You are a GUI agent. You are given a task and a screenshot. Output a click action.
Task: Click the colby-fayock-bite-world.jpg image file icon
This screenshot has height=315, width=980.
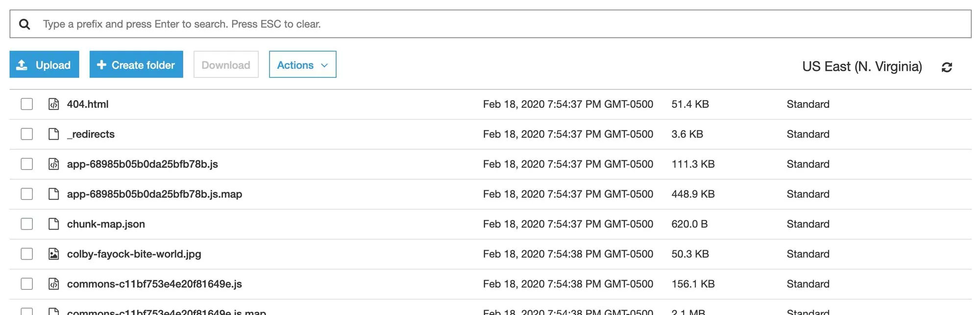(54, 254)
